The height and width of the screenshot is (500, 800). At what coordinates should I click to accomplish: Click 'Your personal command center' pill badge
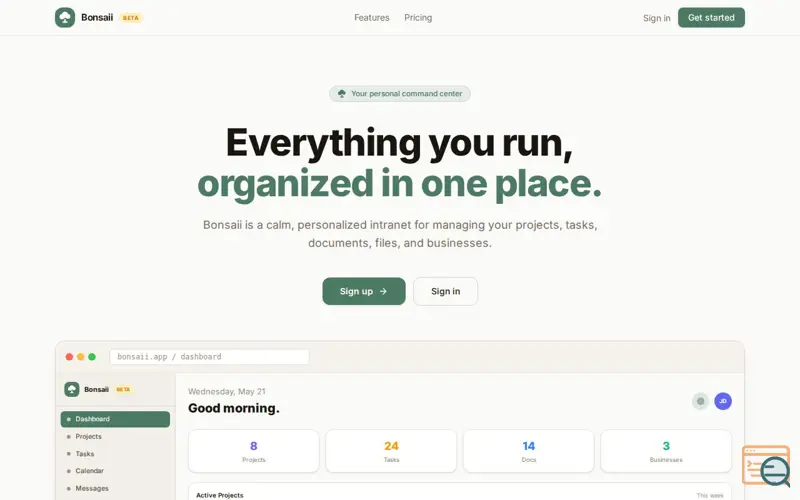click(x=399, y=93)
